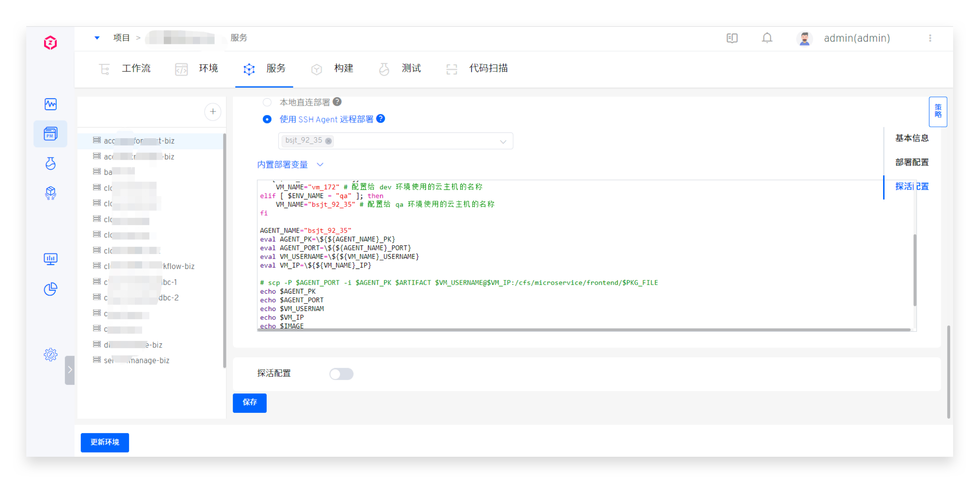The height and width of the screenshot is (483, 980).
Task: Click the notification bell icon
Action: tap(767, 38)
